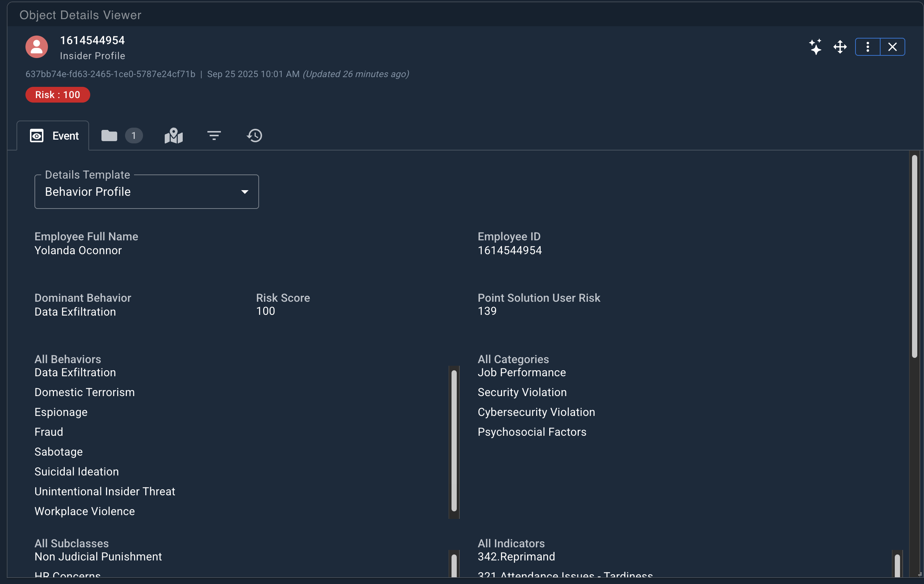Open the history tab icon
This screenshot has height=584, width=924.
pyautogui.click(x=255, y=136)
